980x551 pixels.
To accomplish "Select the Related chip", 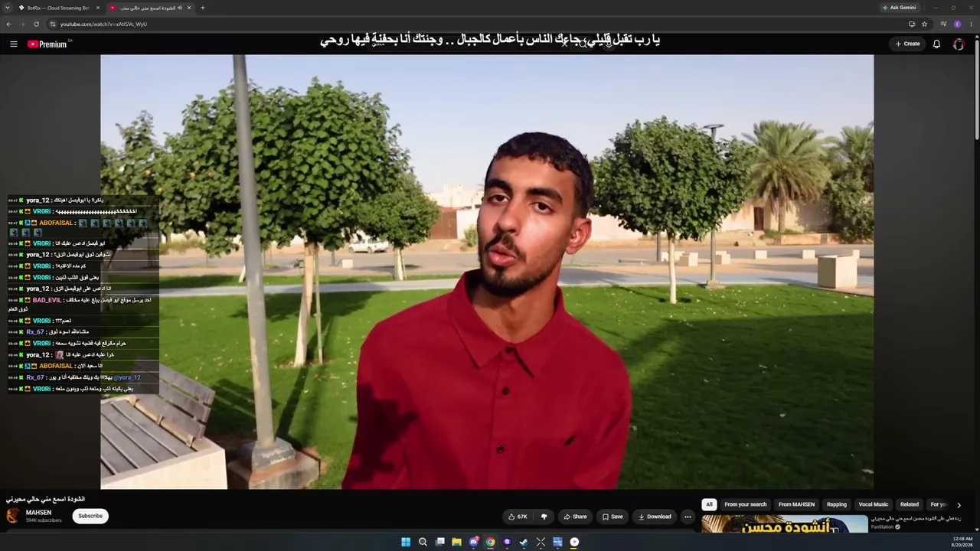I will pyautogui.click(x=910, y=504).
